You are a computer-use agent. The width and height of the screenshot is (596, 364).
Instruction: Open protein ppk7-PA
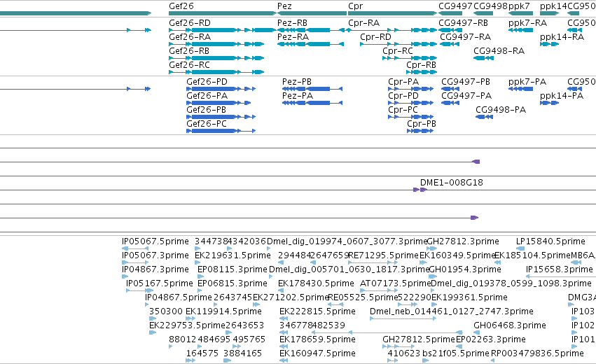point(527,82)
